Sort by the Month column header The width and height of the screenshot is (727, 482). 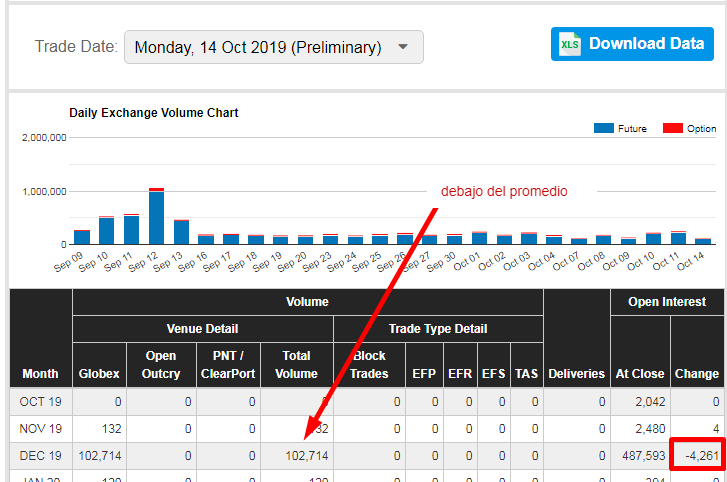pos(40,373)
